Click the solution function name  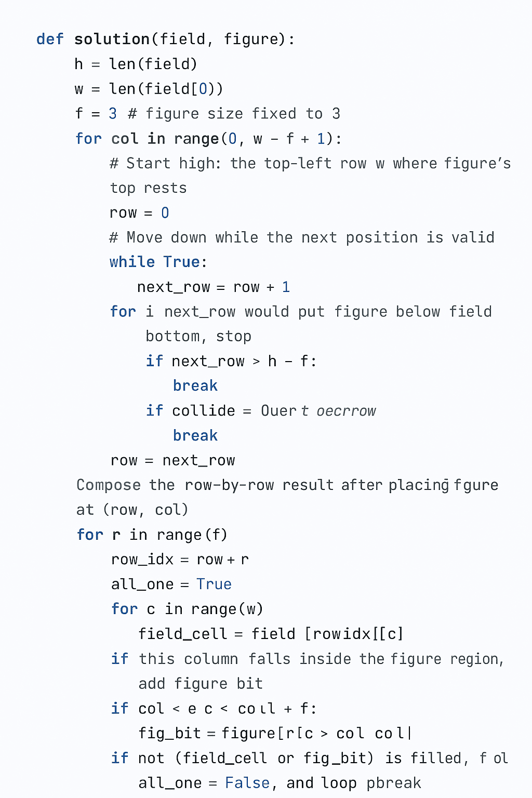click(x=112, y=39)
